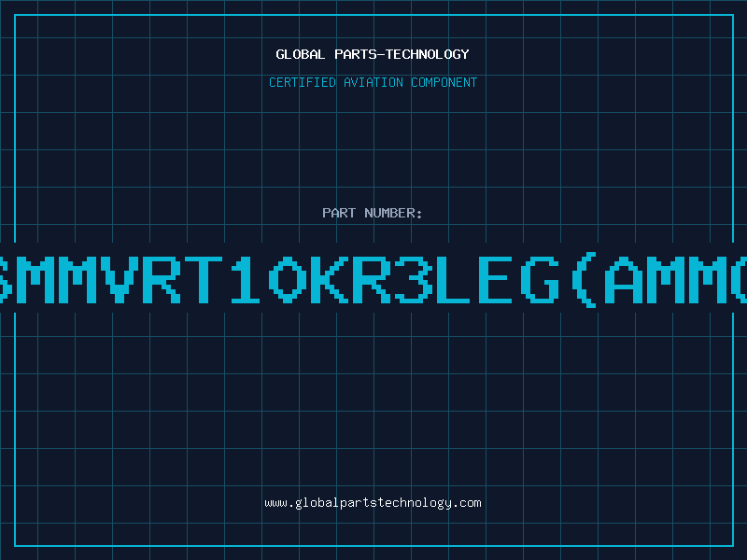Screen dimensions: 747x560
Task: Open the www.globalpartstechnology.com link
Action: tap(373, 503)
